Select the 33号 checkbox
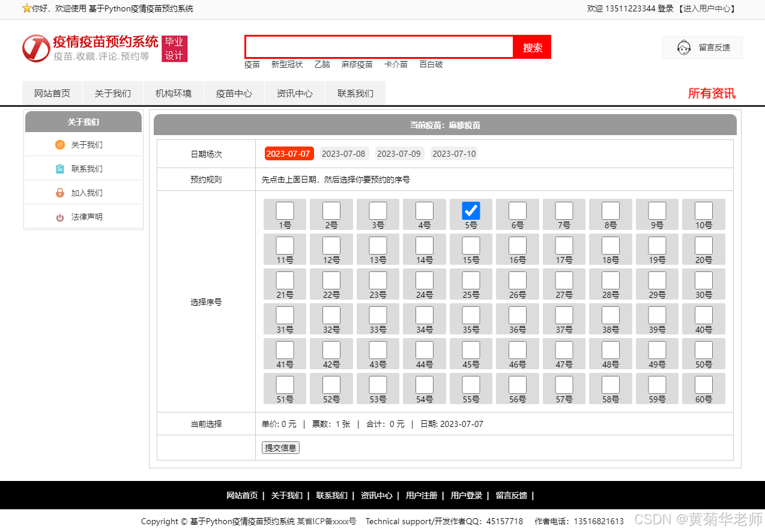This screenshot has width=765, height=532. coord(378,315)
